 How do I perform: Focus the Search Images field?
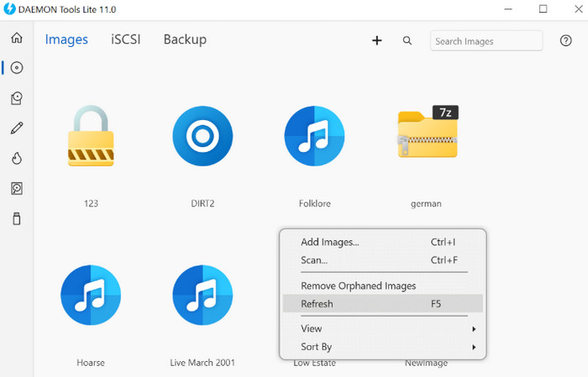(x=486, y=41)
